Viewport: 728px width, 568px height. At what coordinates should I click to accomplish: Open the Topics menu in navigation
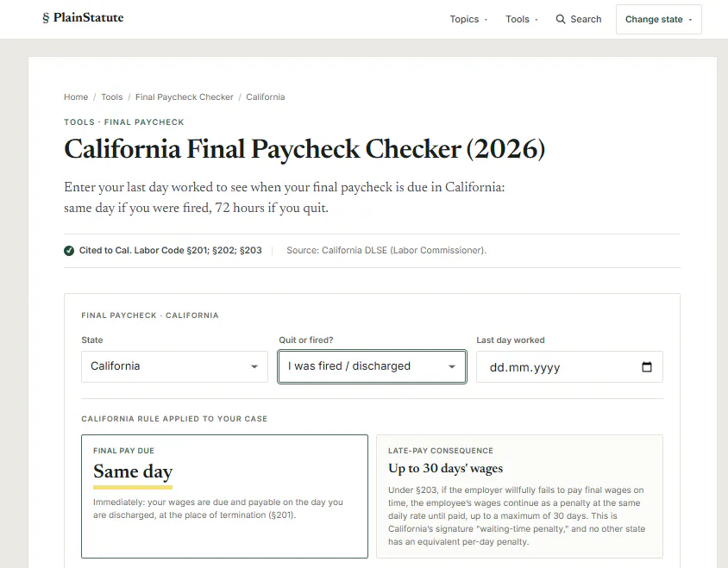[468, 19]
